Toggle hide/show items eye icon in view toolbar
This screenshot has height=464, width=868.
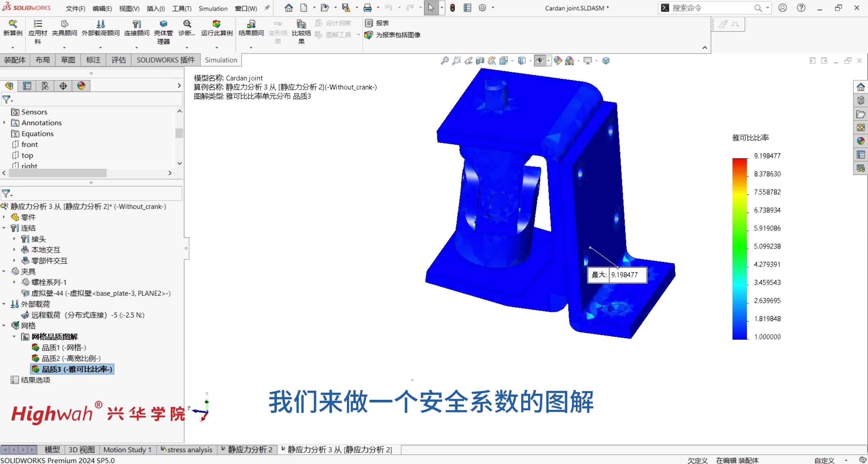click(540, 61)
